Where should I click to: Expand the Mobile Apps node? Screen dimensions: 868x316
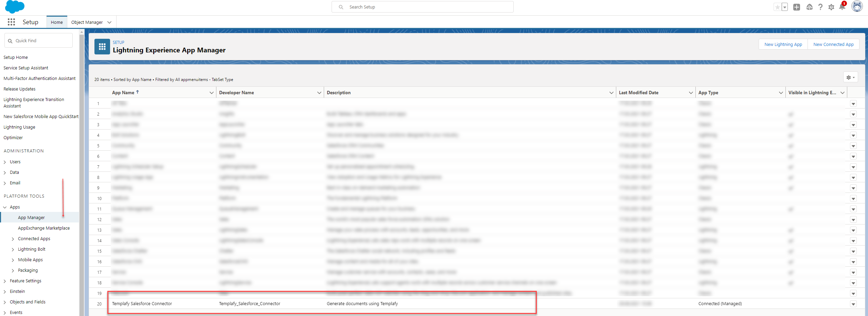tap(13, 260)
